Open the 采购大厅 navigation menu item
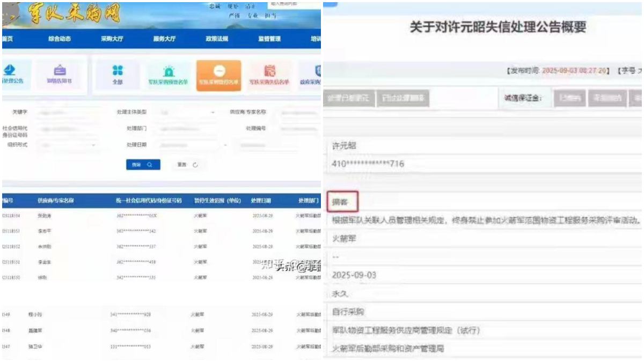 tap(112, 39)
